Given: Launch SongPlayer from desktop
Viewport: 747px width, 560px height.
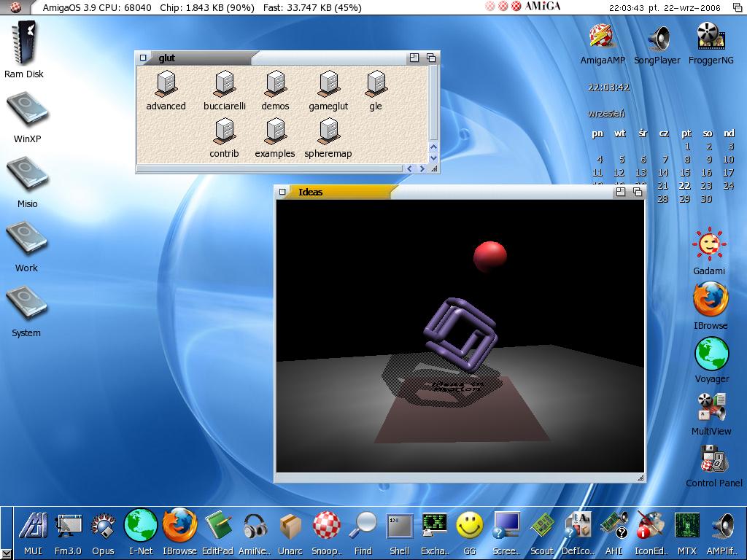Looking at the screenshot, I should point(658,38).
